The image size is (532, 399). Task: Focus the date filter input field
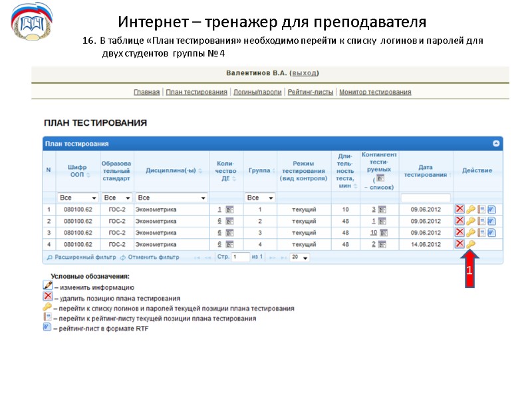click(x=426, y=198)
